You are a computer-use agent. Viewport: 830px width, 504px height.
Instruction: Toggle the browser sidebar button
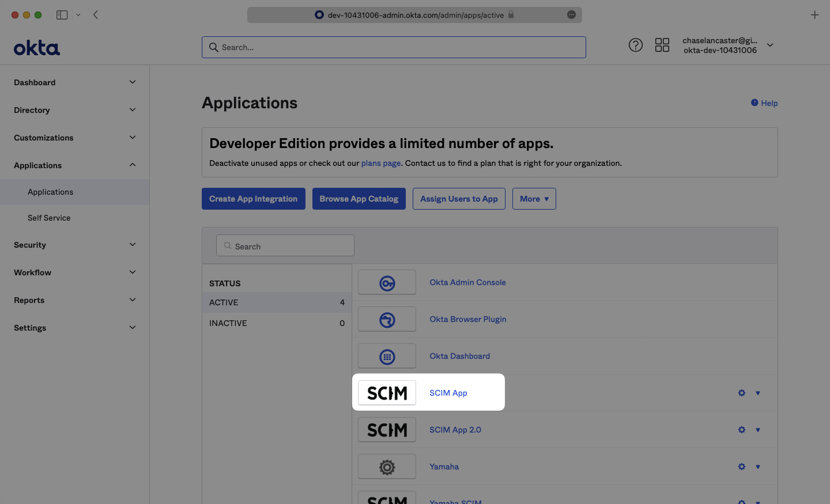[62, 15]
